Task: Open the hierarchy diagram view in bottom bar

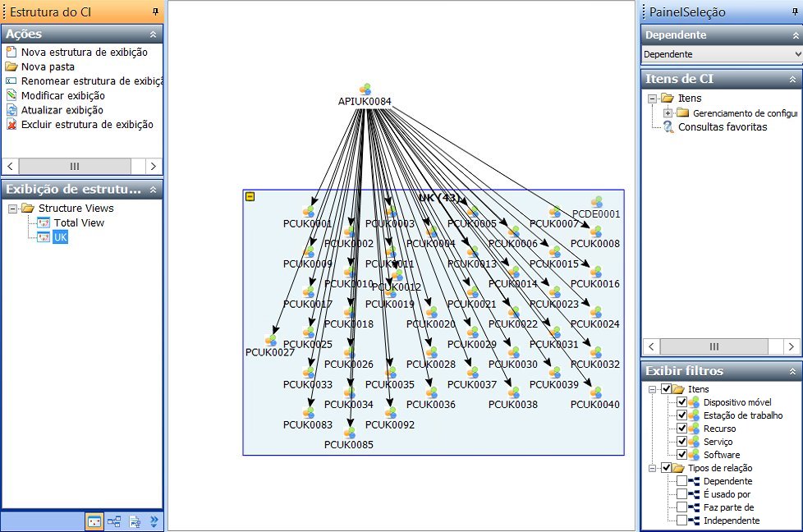Action: point(113,522)
